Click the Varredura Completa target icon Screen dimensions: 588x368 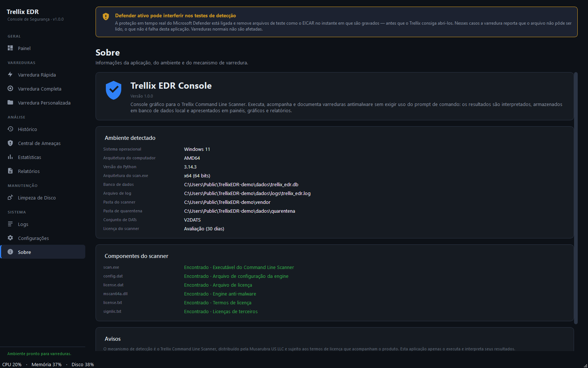point(10,88)
